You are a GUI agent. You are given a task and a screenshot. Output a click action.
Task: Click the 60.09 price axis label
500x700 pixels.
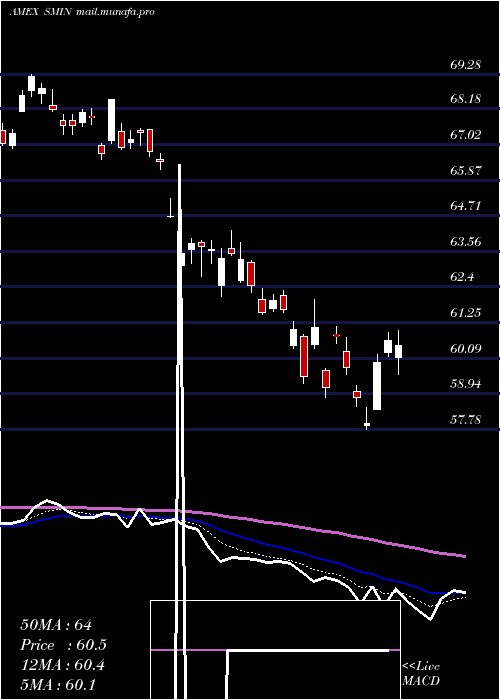click(x=465, y=348)
